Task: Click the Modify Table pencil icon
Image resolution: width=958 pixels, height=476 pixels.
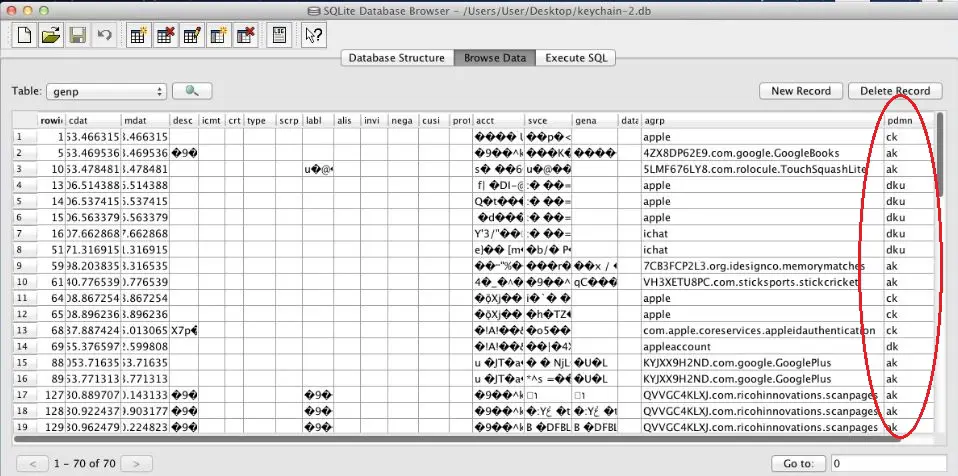Action: [191, 36]
